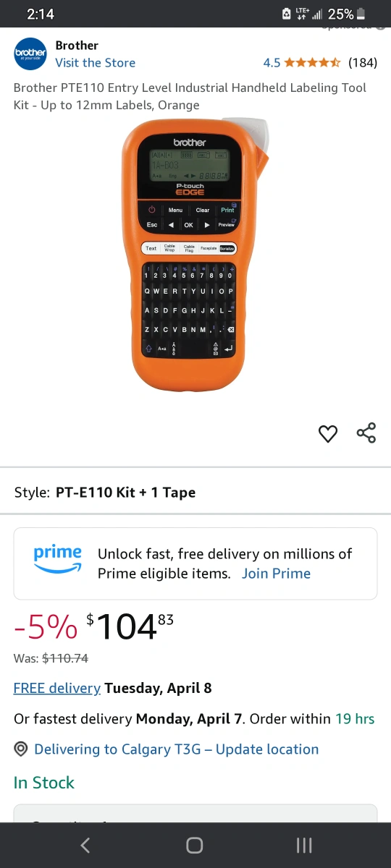Screen dimensions: 391x868
Task: Open recent apps from navigation bar
Action: point(304,845)
